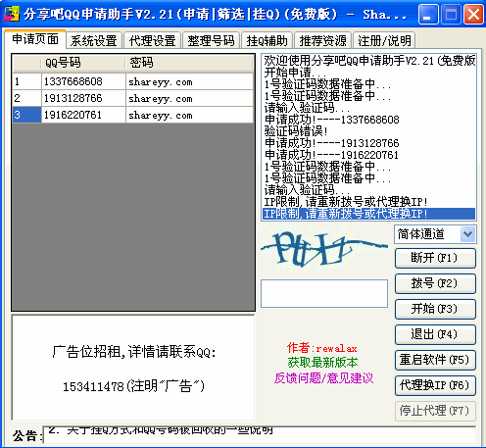
Task: Click the captcha answer input field
Action: pos(324,293)
